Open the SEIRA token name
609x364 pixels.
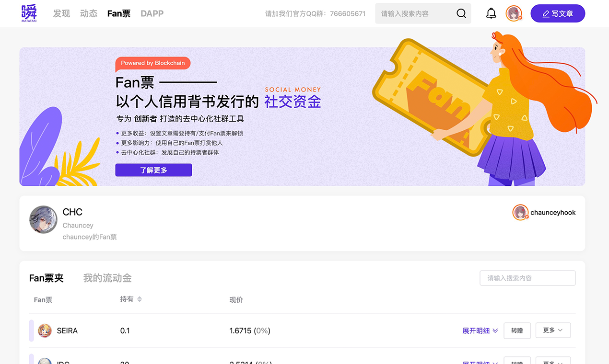tap(67, 331)
